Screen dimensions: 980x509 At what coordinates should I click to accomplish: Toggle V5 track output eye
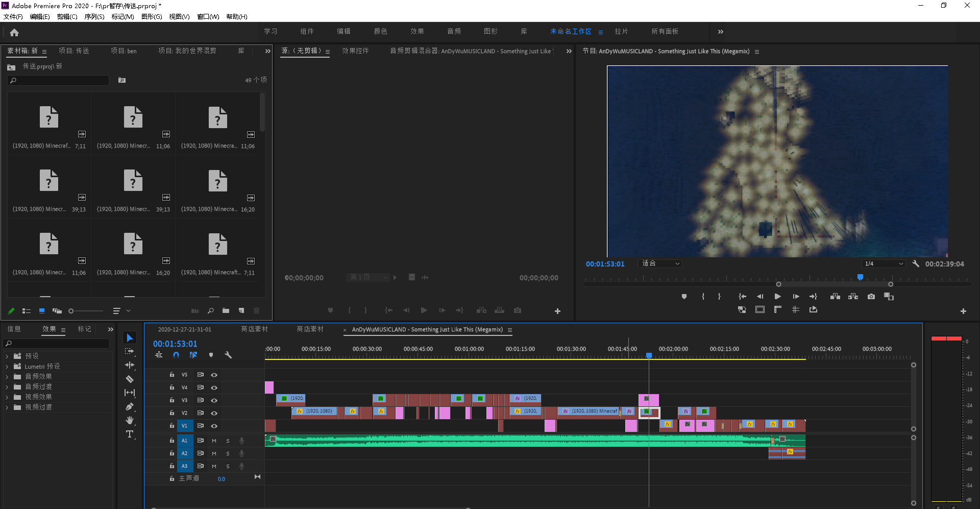[214, 375]
